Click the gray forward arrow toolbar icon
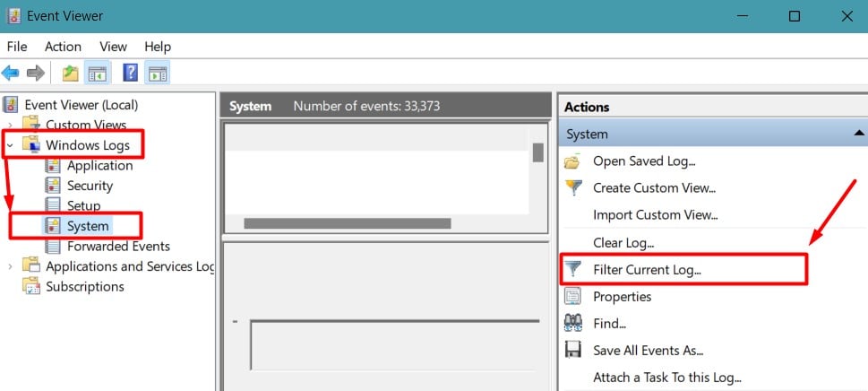This screenshot has width=868, height=391. point(36,73)
